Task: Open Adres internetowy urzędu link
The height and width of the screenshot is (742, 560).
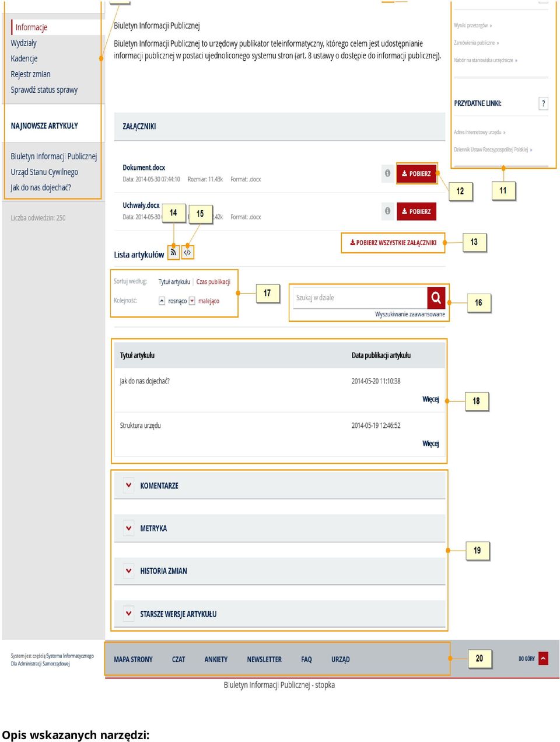Action: pos(480,133)
